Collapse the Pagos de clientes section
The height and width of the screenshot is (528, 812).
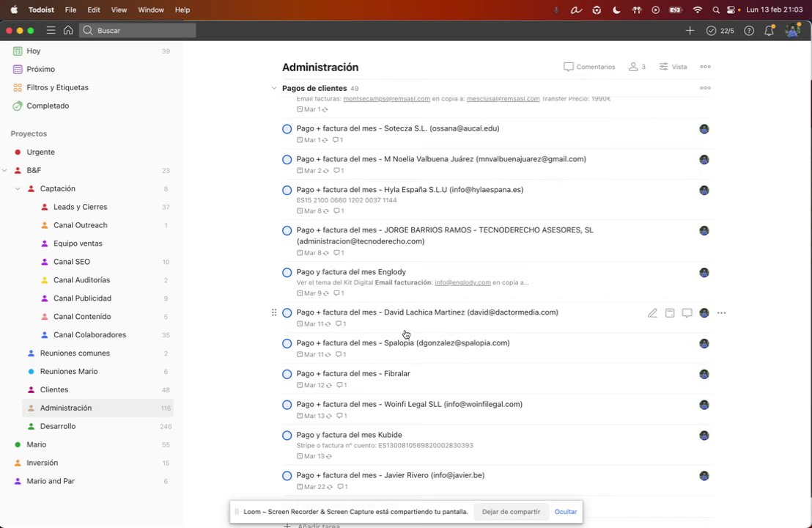[x=274, y=88]
